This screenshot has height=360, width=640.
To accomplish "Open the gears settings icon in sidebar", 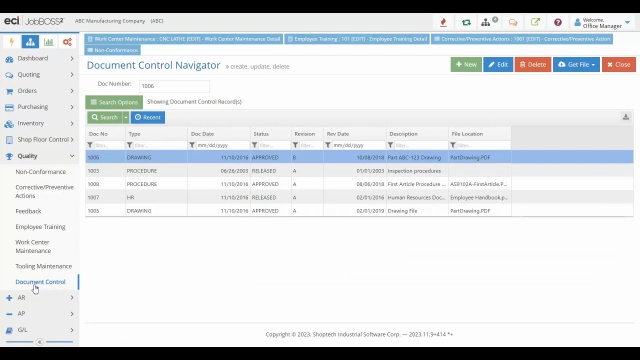I will (x=67, y=42).
